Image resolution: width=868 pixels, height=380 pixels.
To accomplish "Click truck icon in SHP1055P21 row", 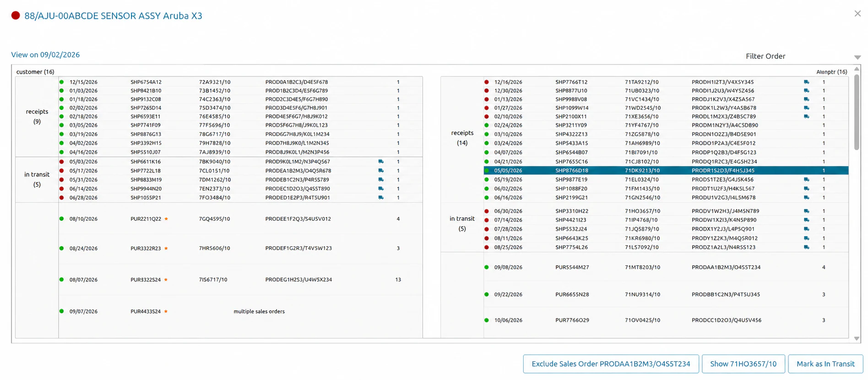I will [x=381, y=198].
